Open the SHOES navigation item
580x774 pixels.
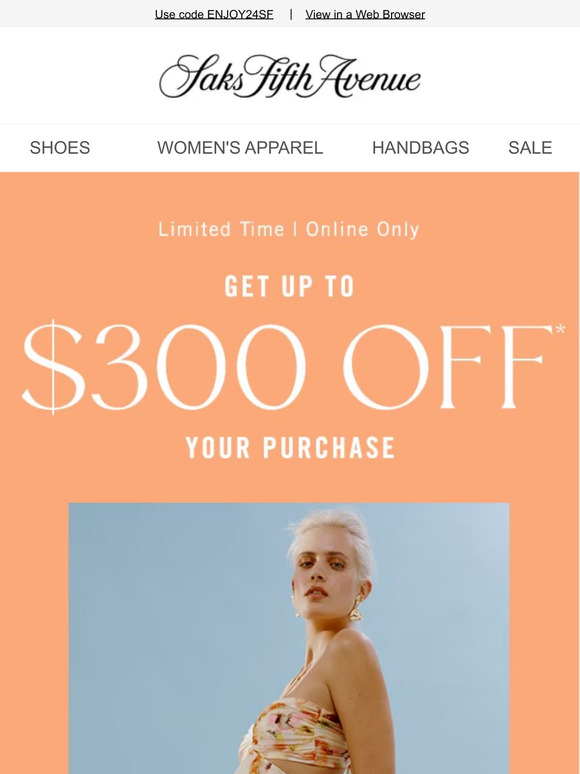60,148
